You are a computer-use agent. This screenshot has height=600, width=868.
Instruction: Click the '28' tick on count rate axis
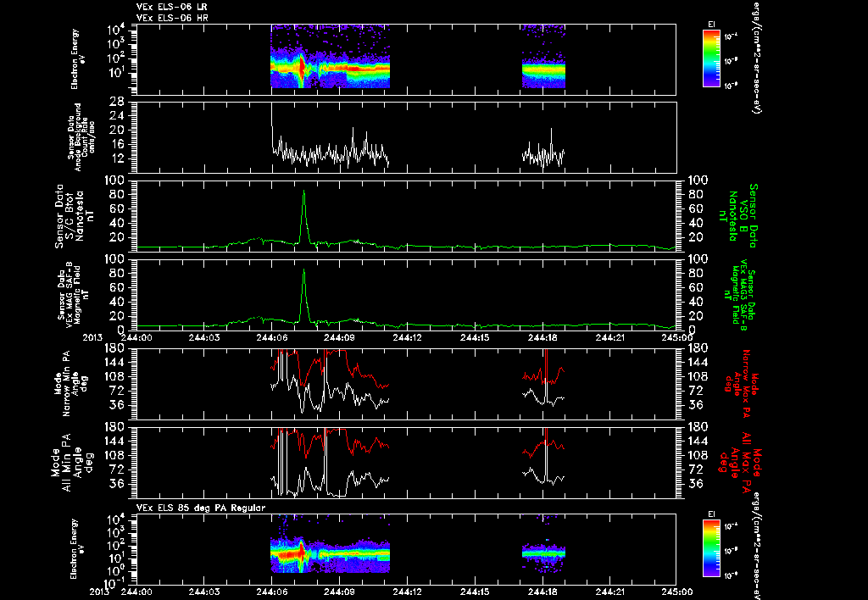click(x=116, y=102)
